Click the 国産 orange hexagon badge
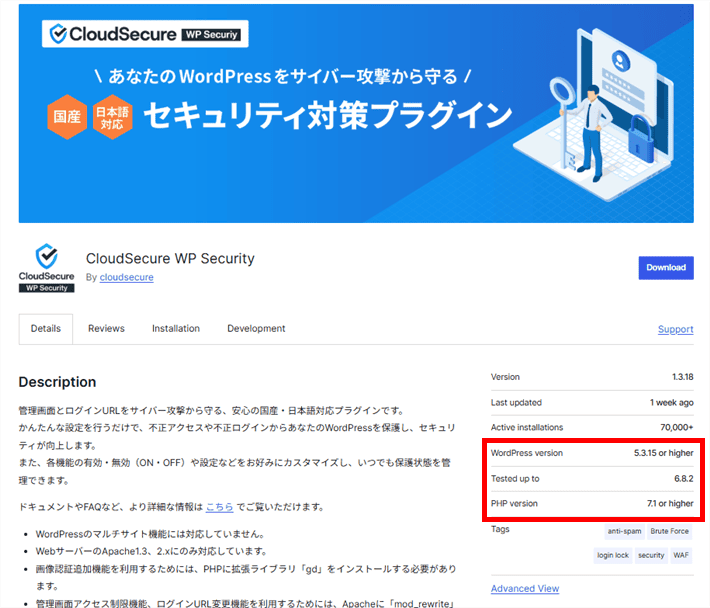The width and height of the screenshot is (710, 608). pos(67,117)
